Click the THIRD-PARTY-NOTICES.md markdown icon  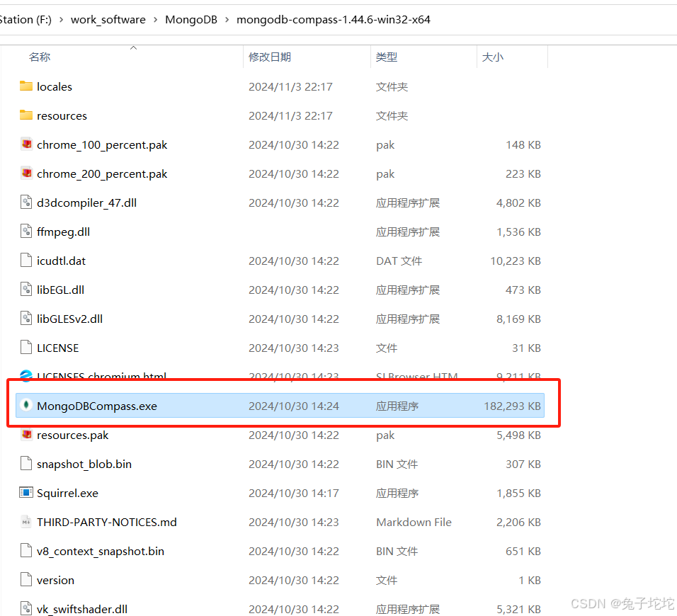26,521
